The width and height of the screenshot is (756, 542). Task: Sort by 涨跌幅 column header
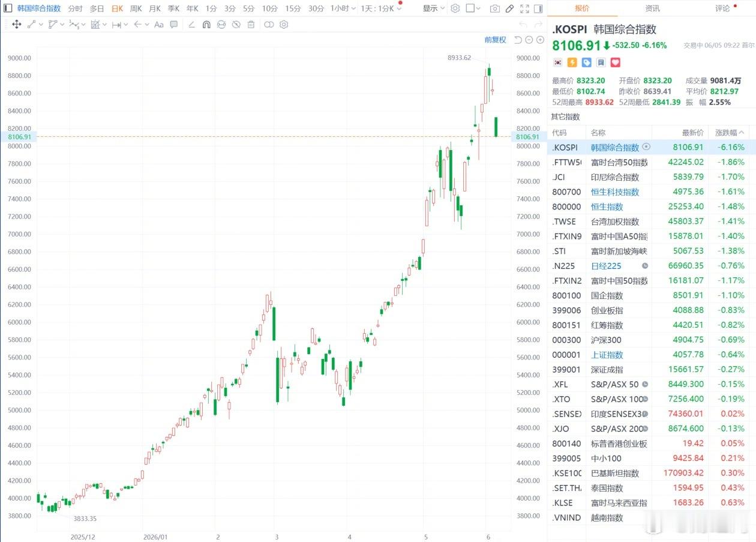[729, 133]
